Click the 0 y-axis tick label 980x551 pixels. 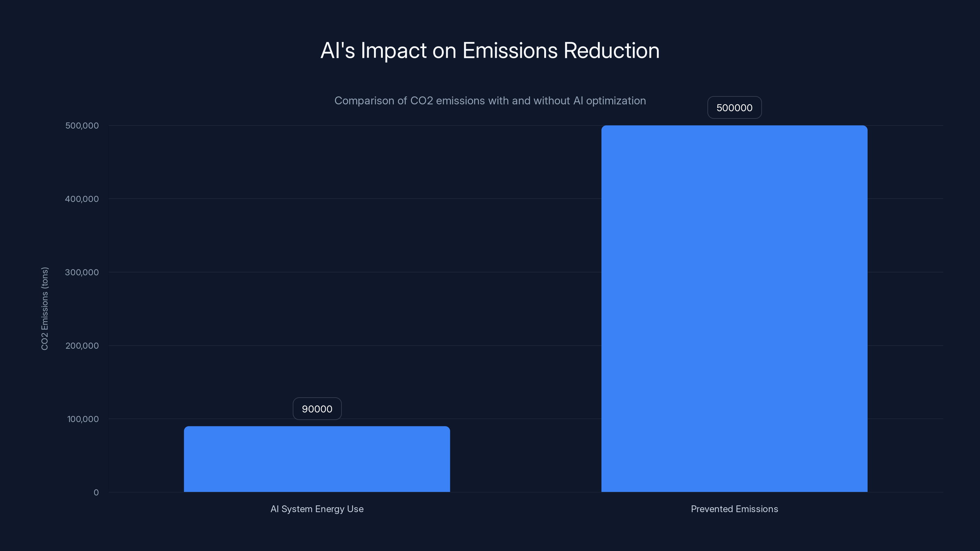(96, 493)
